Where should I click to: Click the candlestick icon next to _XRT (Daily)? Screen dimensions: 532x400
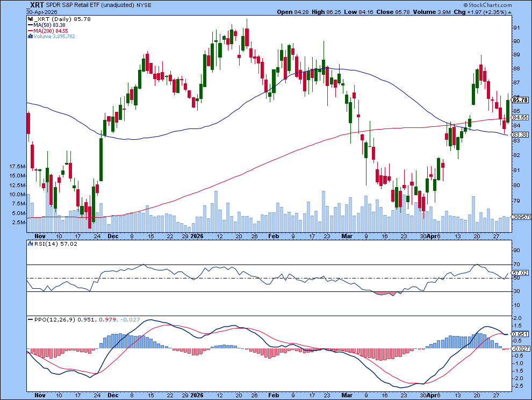(30, 19)
